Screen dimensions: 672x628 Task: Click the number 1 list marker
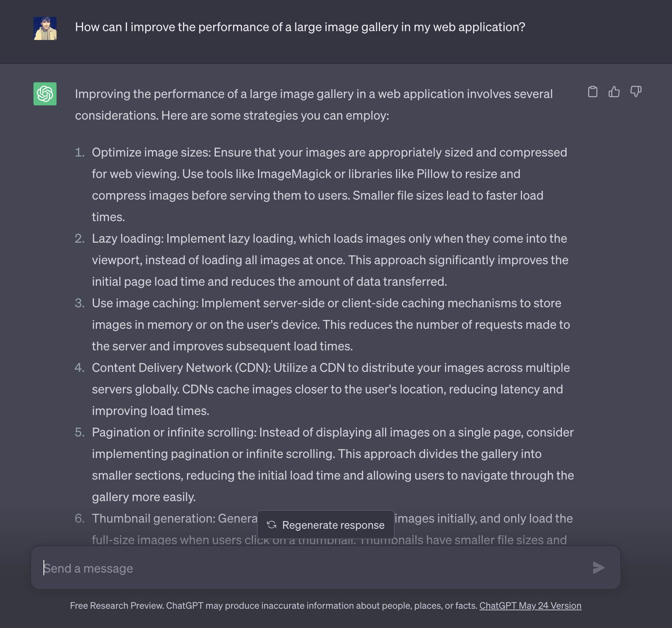click(80, 153)
